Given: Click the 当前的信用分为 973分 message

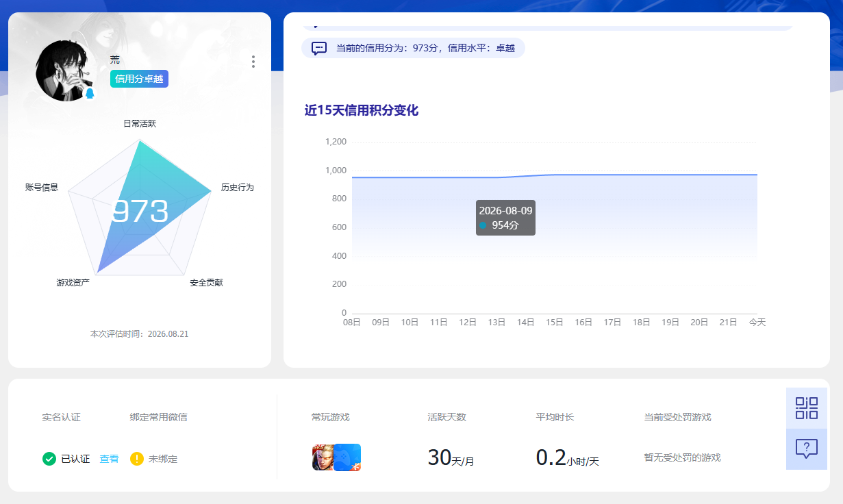Looking at the screenshot, I should [x=425, y=48].
